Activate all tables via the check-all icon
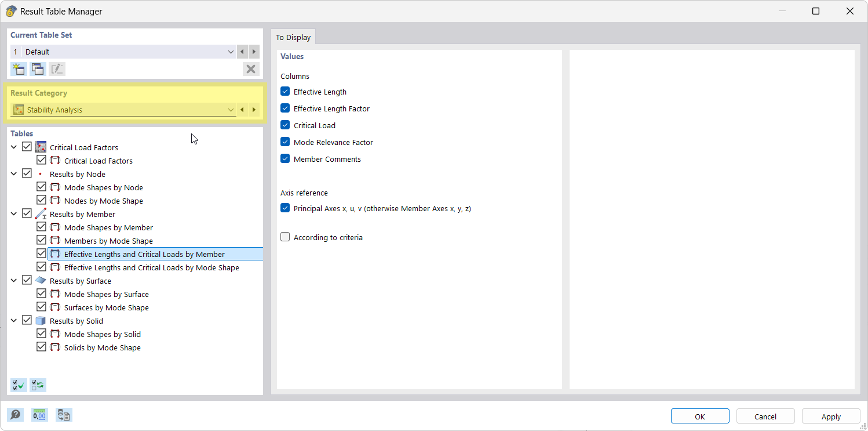This screenshot has width=868, height=431. (18, 385)
